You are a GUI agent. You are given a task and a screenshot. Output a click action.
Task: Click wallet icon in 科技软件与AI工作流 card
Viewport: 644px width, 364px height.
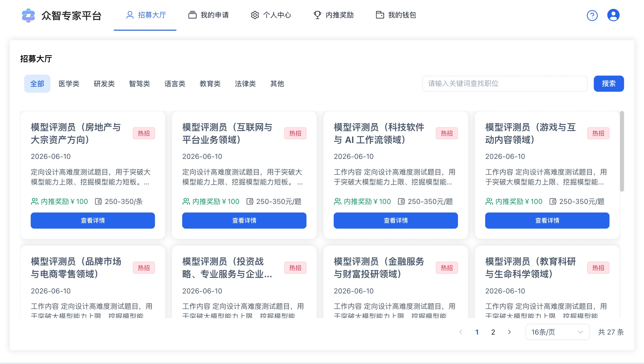pyautogui.click(x=402, y=202)
